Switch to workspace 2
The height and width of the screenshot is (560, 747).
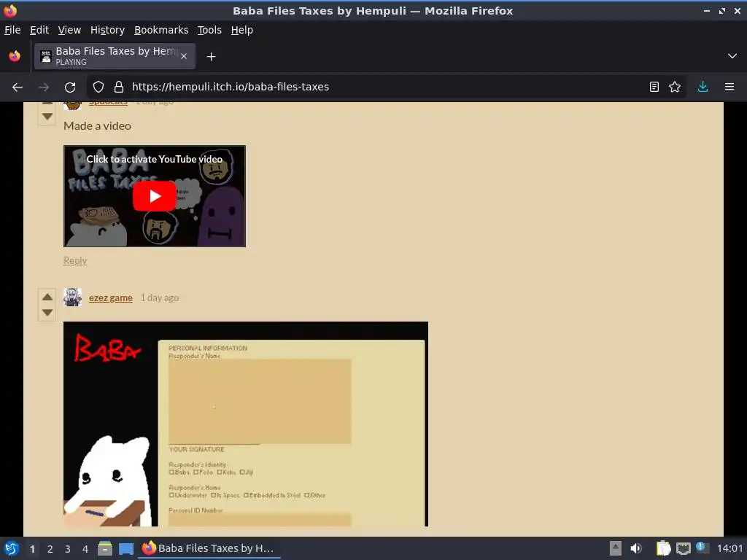click(50, 549)
